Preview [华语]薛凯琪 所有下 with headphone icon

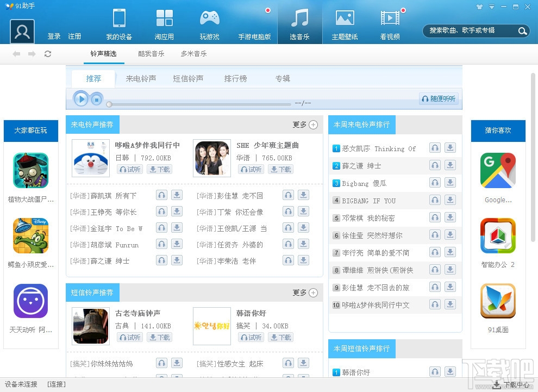(161, 195)
